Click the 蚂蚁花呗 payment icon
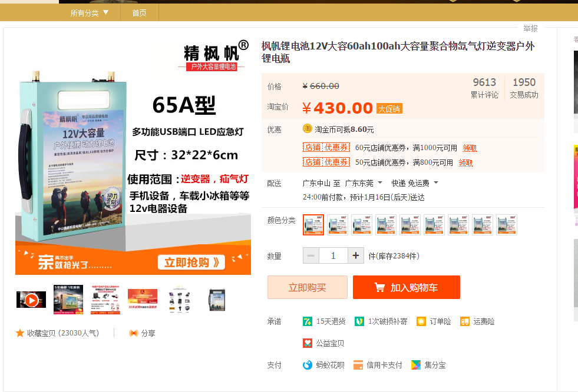Screen dimensions: 578x392 point(307,365)
